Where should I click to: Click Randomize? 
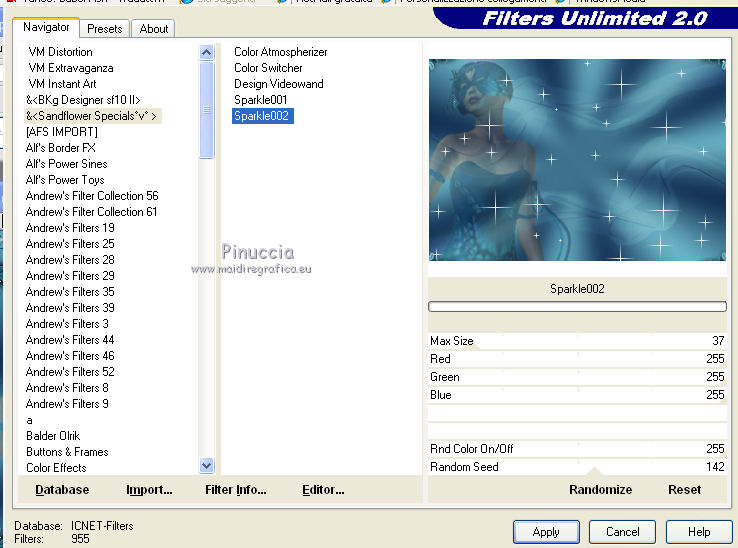(x=601, y=490)
